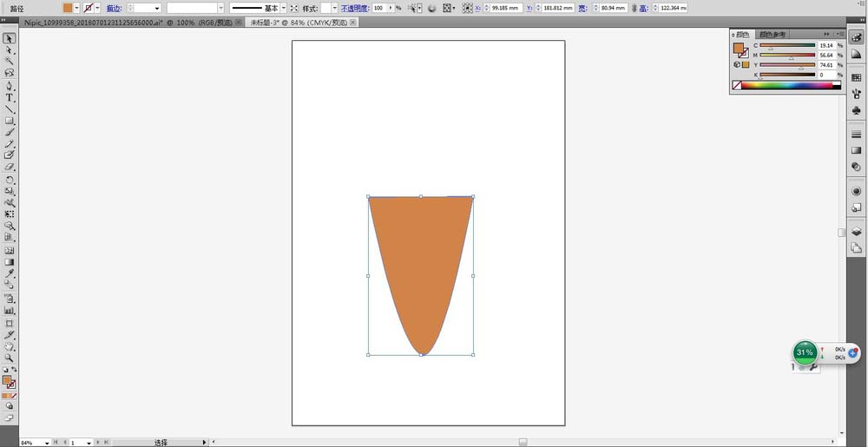Viewport: 868px width, 447px height.
Task: Open the Layers panel icon
Action: coord(857,231)
